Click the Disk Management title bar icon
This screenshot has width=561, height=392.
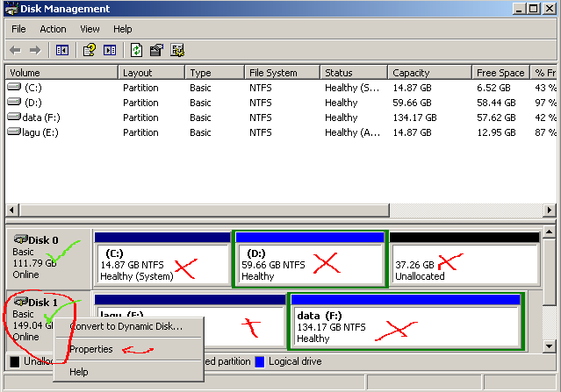pyautogui.click(x=11, y=9)
